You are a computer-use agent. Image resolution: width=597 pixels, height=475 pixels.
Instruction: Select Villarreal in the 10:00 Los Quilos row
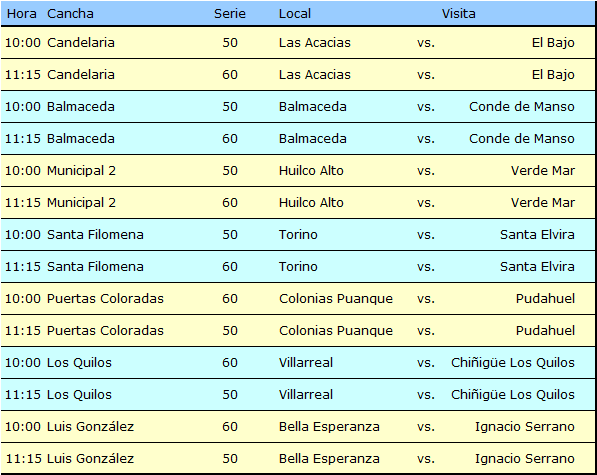[306, 362]
